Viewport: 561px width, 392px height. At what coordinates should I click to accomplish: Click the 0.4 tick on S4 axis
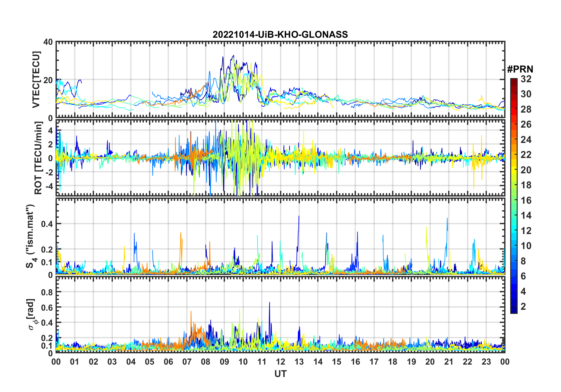pyautogui.click(x=47, y=224)
